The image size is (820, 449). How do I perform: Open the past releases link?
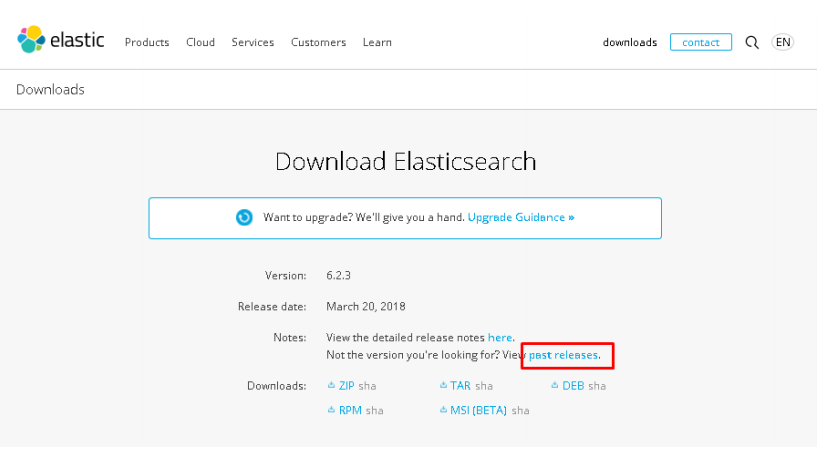[x=563, y=355]
